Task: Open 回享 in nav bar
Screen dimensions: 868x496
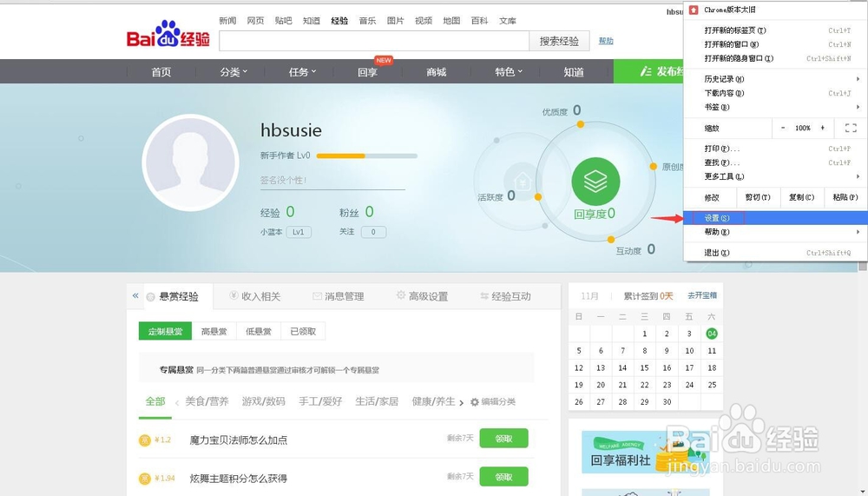Action: pos(367,72)
